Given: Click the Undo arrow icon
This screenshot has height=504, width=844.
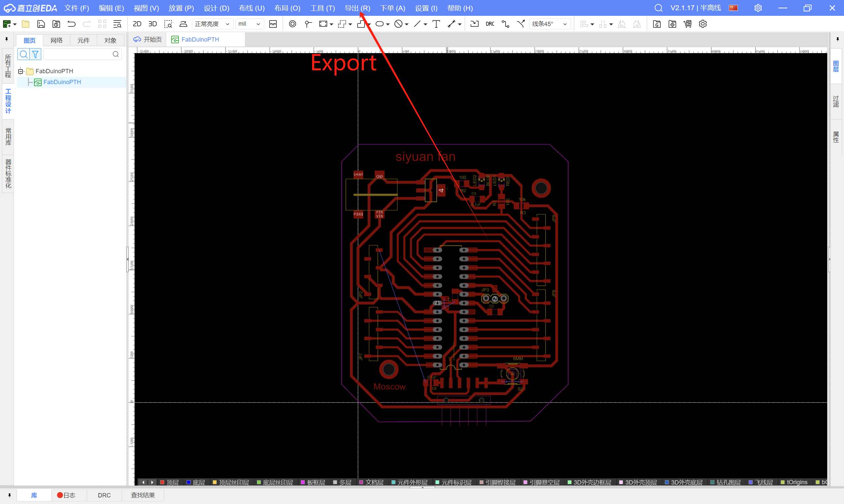Looking at the screenshot, I should (71, 24).
